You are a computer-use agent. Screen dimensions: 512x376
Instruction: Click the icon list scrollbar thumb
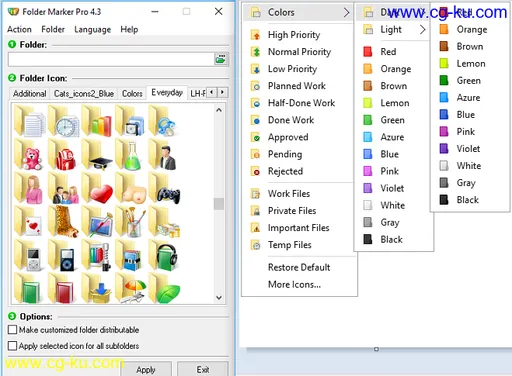(x=219, y=204)
